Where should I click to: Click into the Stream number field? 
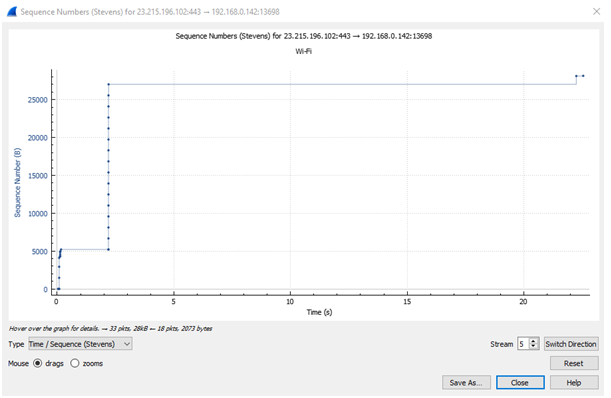pos(523,344)
